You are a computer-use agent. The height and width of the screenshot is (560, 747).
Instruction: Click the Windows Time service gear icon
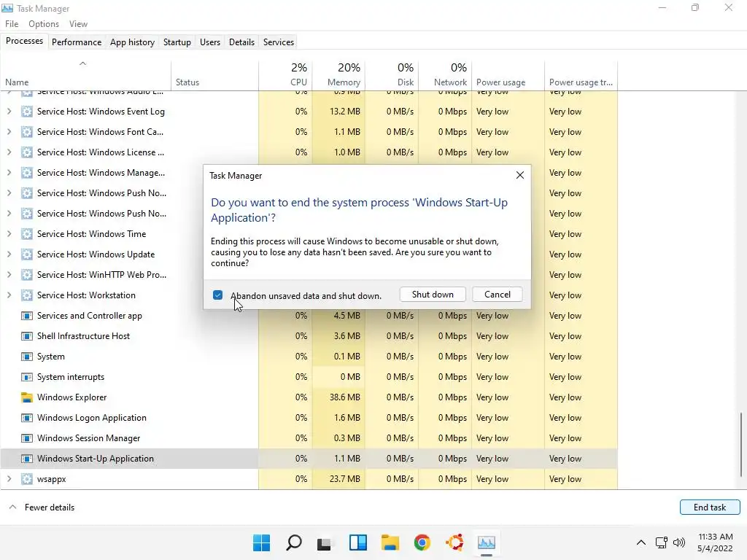[27, 234]
